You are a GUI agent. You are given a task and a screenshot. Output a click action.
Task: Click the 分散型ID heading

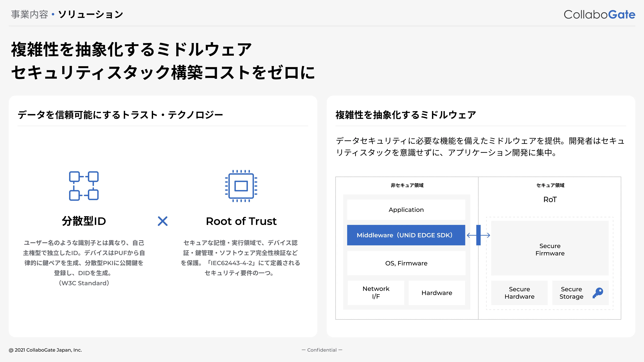[84, 221]
